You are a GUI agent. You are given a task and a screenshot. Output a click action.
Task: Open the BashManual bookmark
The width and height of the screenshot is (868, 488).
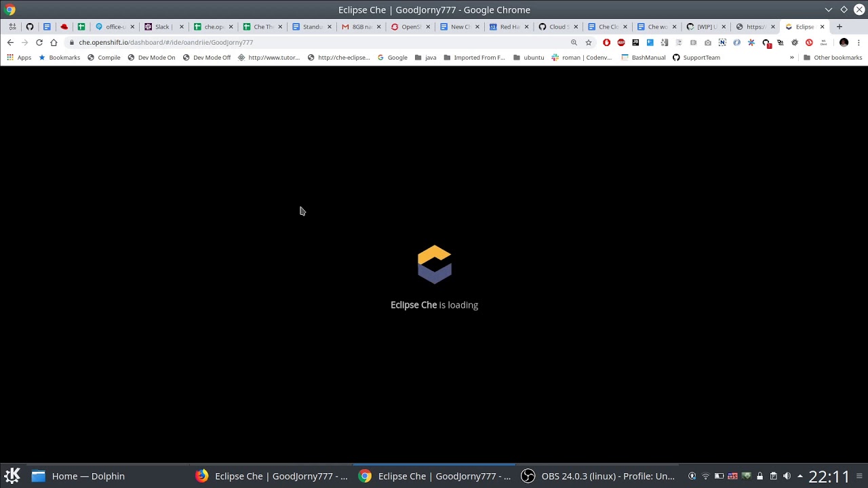(x=644, y=58)
